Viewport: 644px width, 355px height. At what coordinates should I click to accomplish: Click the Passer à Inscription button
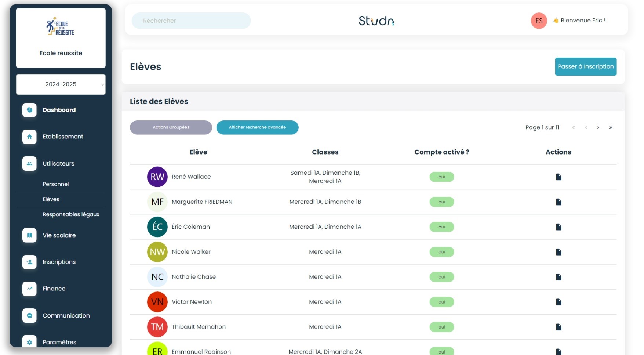pos(585,66)
